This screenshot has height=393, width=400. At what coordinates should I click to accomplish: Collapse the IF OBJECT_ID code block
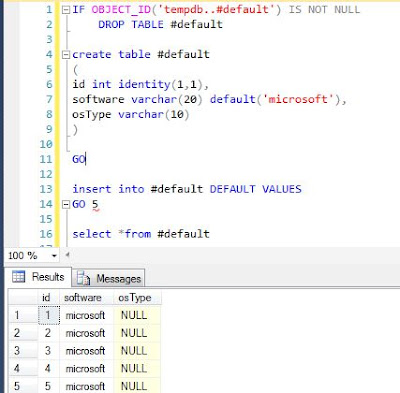click(66, 10)
